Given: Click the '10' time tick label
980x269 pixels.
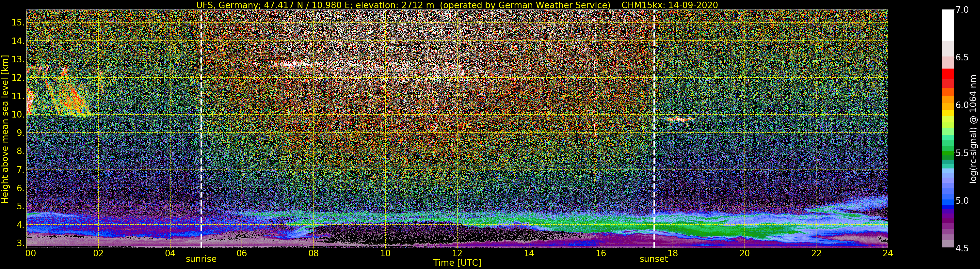Looking at the screenshot, I should click(x=385, y=253).
